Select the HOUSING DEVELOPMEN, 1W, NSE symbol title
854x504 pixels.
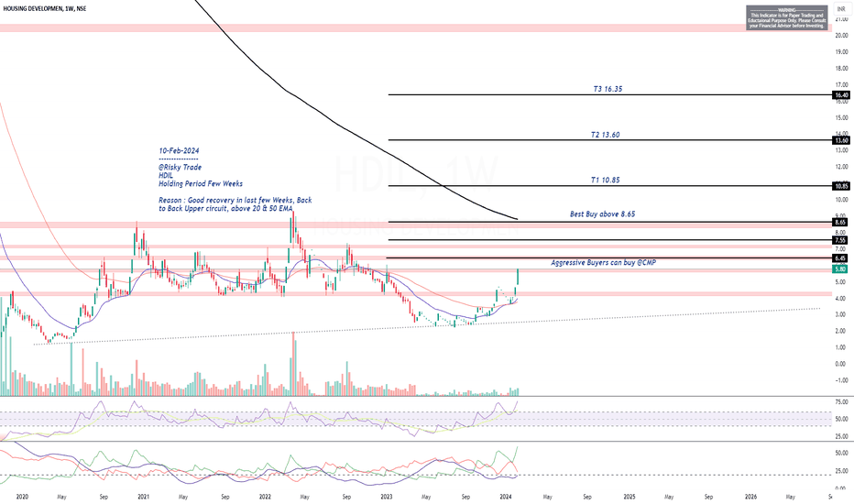(x=44, y=9)
